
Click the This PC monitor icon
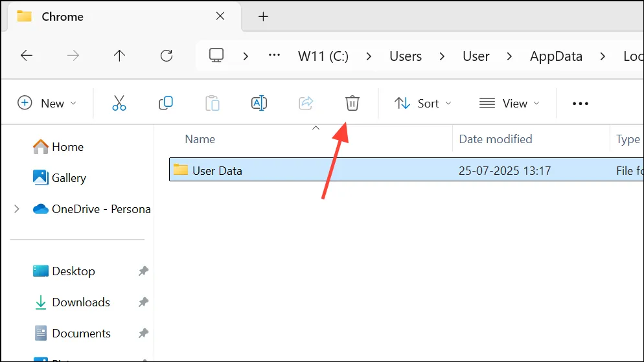[216, 56]
